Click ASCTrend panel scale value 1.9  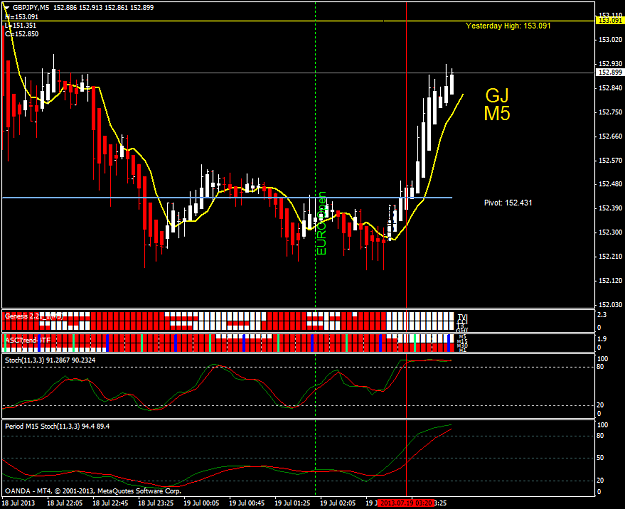click(x=602, y=339)
